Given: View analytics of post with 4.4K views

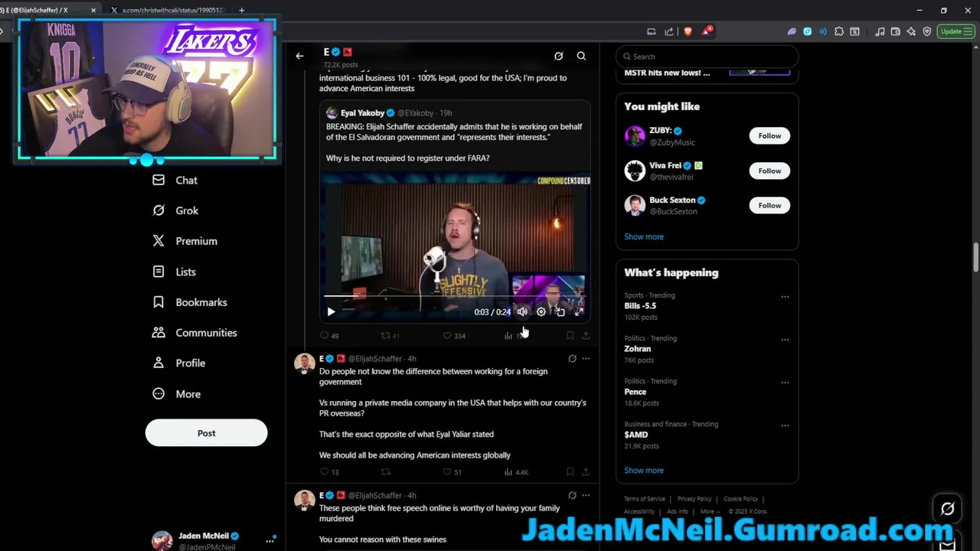Looking at the screenshot, I should point(516,472).
